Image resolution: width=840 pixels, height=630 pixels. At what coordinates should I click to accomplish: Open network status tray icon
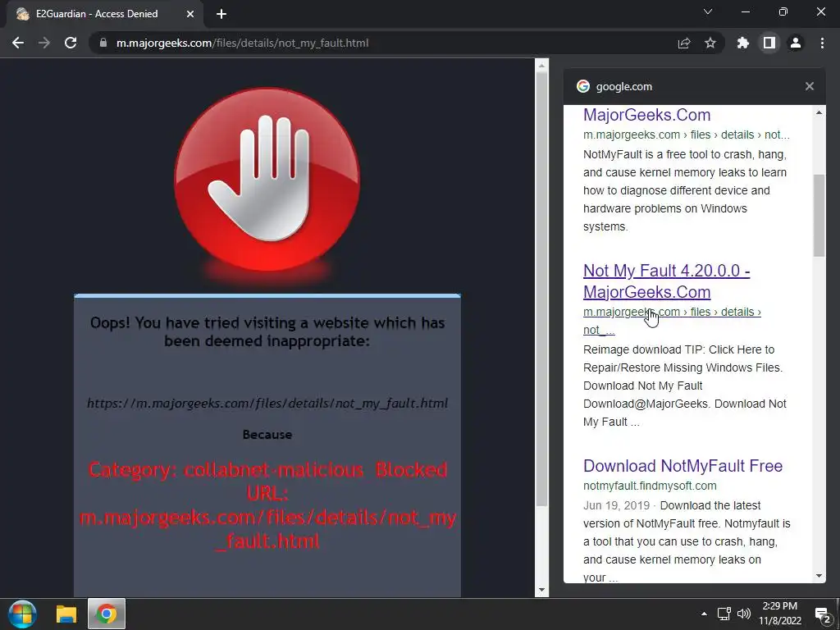coord(724,614)
